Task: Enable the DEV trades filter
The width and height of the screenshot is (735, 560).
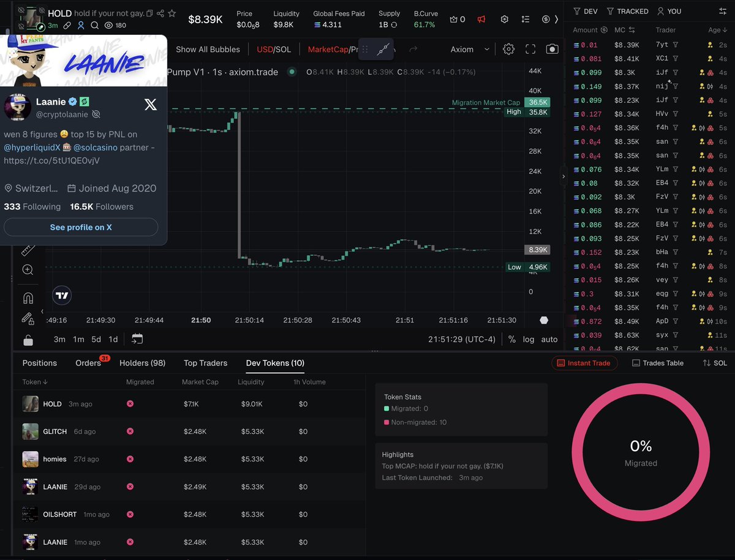Action: (x=585, y=11)
